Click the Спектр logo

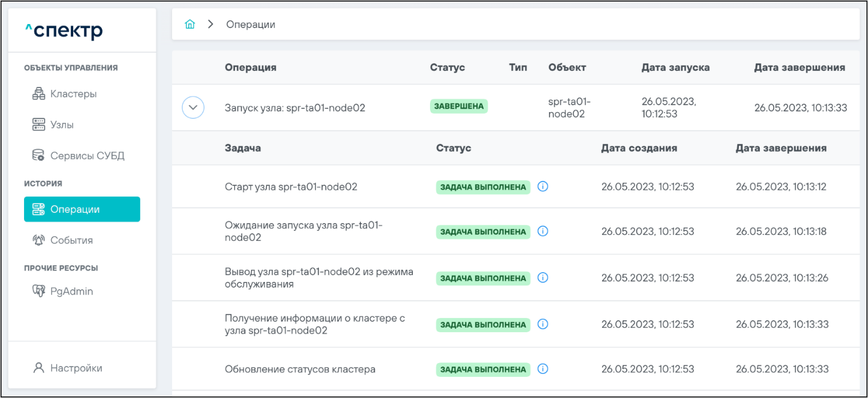pos(64,31)
